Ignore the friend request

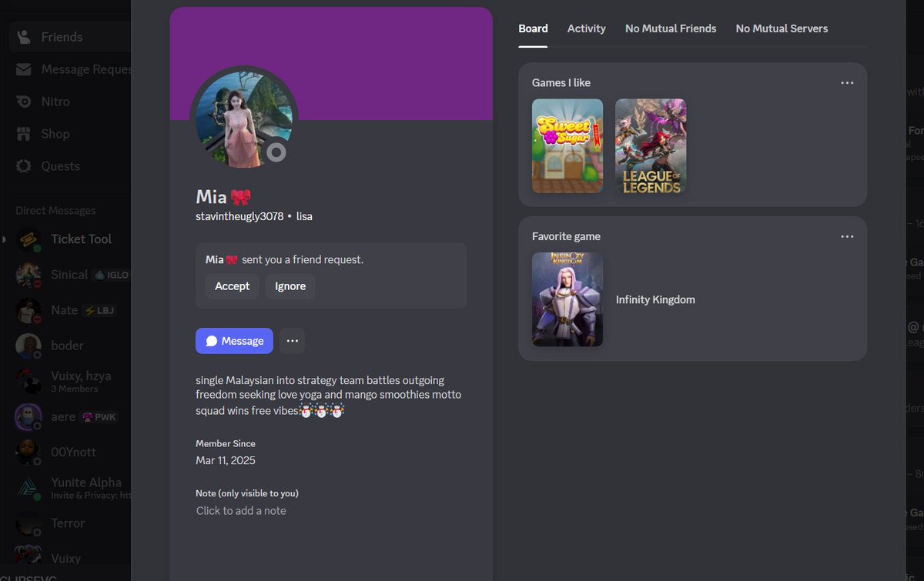(x=290, y=285)
